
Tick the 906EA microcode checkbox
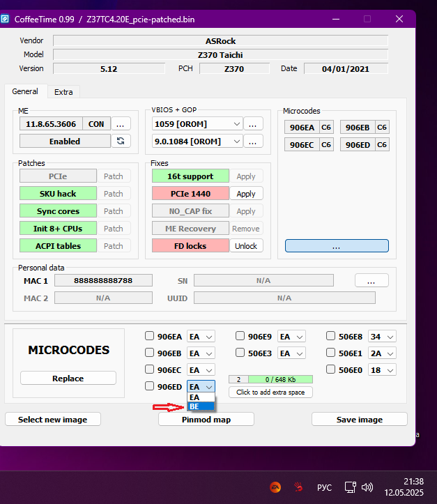point(149,336)
